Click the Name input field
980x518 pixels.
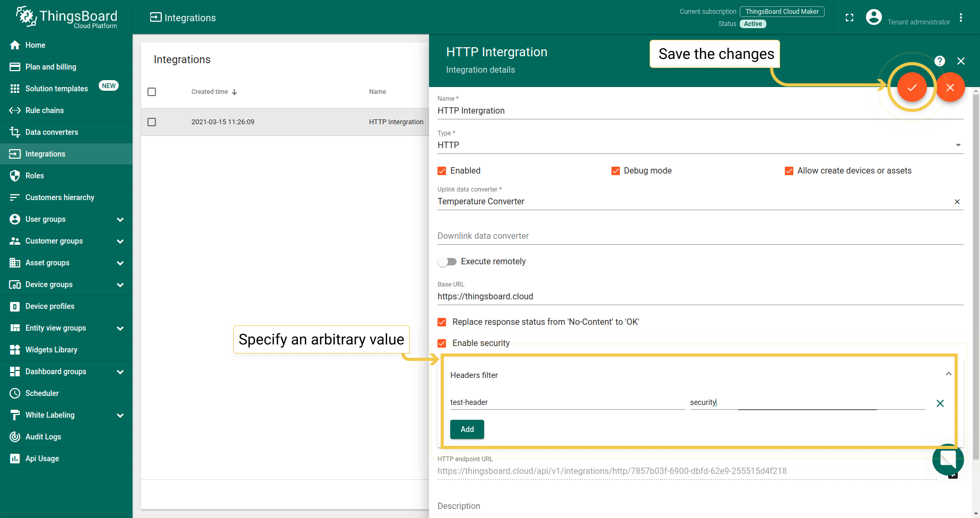pos(700,110)
